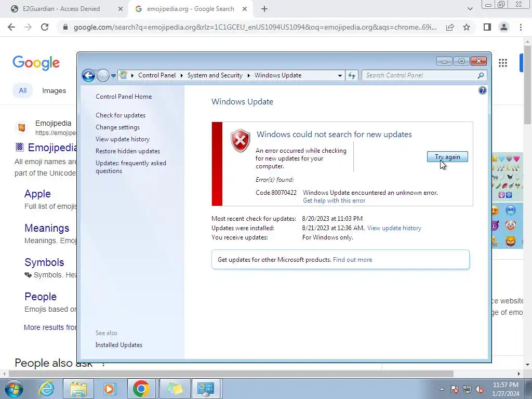
Task: Open View update history in the sidebar
Action: click(x=123, y=139)
